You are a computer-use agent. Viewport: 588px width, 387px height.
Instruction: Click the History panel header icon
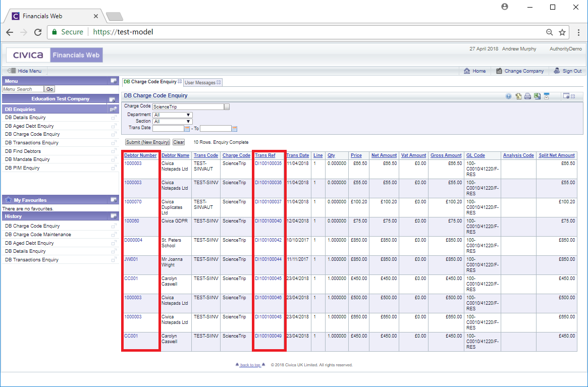113,216
